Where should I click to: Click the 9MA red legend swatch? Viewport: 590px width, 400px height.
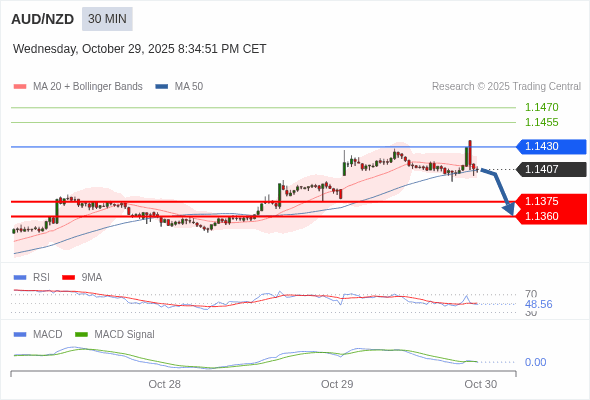68,278
